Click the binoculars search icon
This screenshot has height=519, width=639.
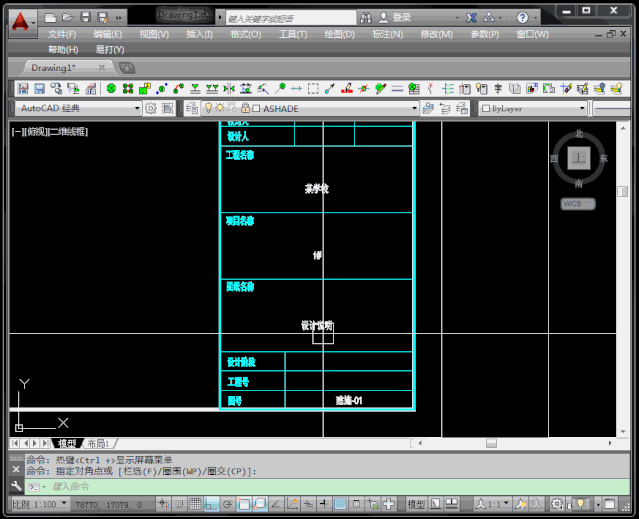[x=366, y=18]
